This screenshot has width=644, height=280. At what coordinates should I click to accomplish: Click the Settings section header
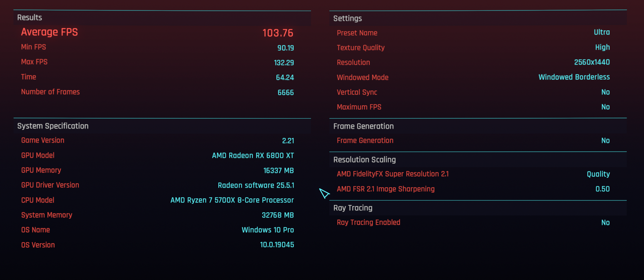click(347, 18)
